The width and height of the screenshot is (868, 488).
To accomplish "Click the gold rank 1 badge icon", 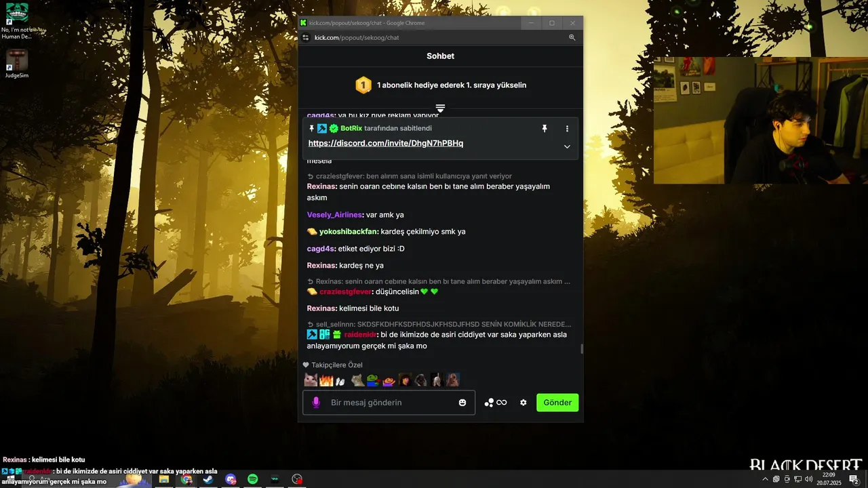I will (x=363, y=85).
